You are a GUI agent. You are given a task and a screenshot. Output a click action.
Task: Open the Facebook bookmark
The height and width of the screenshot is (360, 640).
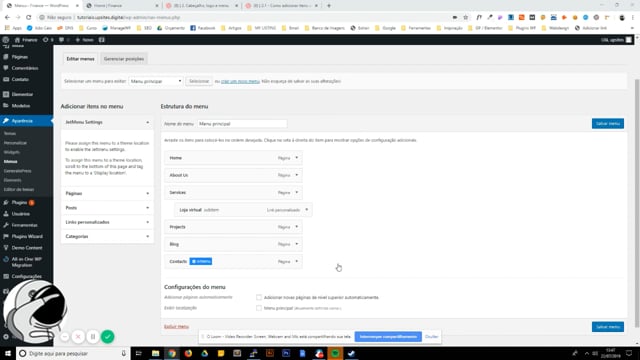(202, 28)
